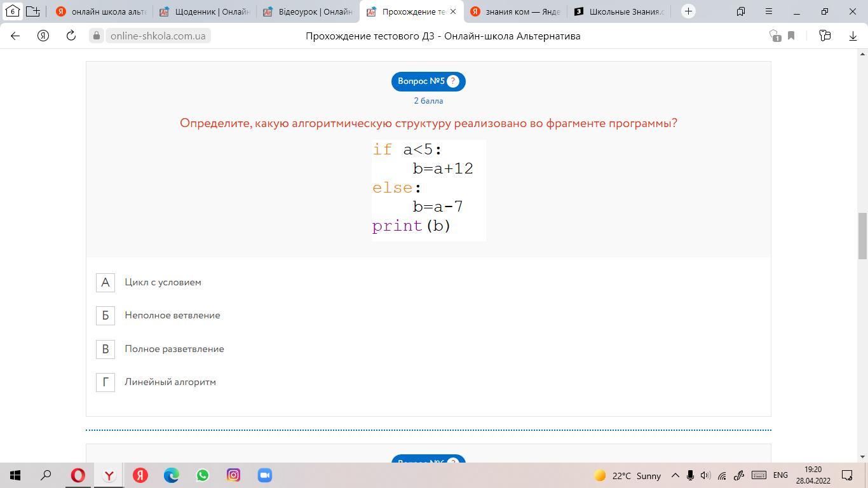Click the Protect icon in address bar
The width and height of the screenshot is (868, 488).
tap(775, 36)
